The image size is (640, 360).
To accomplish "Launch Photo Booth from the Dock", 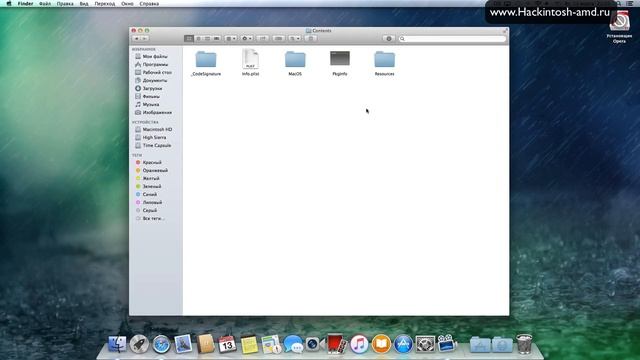I will [x=336, y=344].
